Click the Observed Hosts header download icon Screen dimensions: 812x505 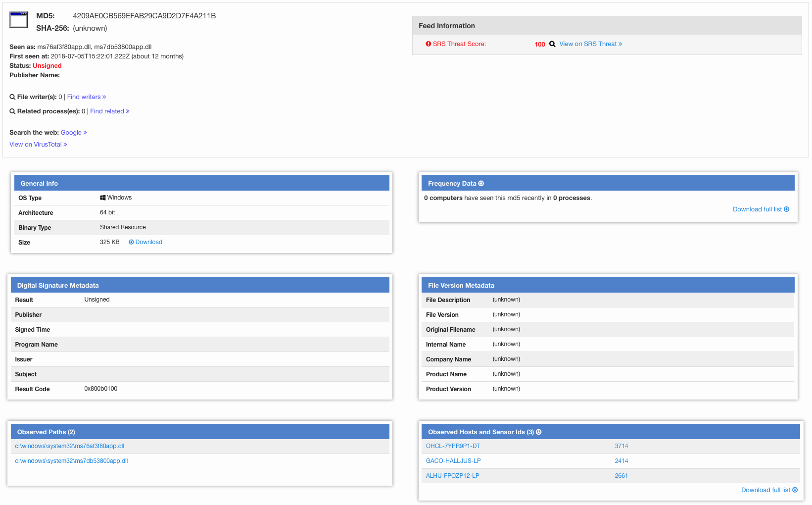coord(539,432)
